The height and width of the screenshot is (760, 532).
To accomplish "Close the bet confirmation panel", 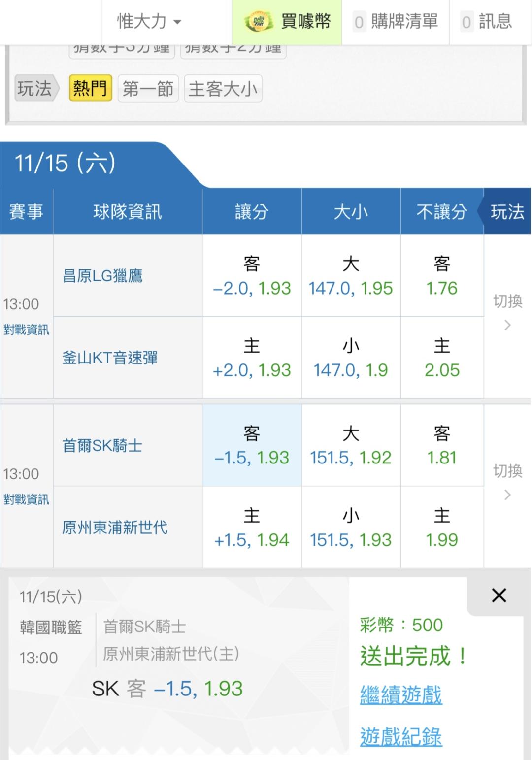I will pyautogui.click(x=499, y=595).
